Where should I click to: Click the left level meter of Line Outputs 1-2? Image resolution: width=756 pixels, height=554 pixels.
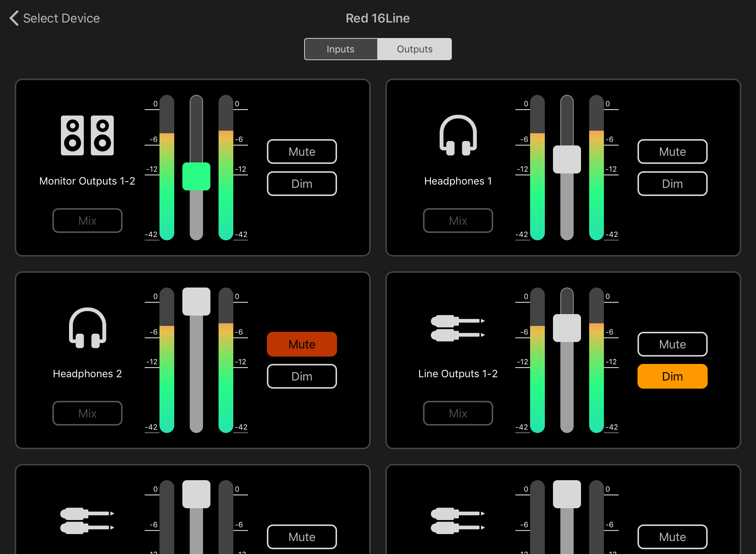pyautogui.click(x=537, y=360)
